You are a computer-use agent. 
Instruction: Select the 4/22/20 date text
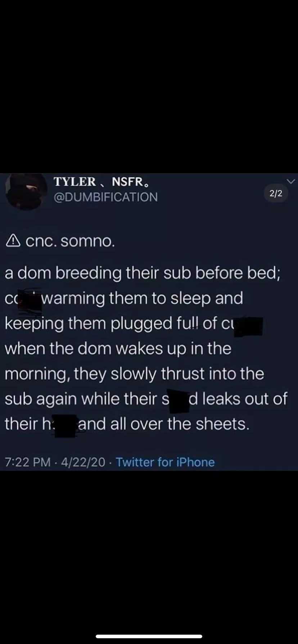83,462
